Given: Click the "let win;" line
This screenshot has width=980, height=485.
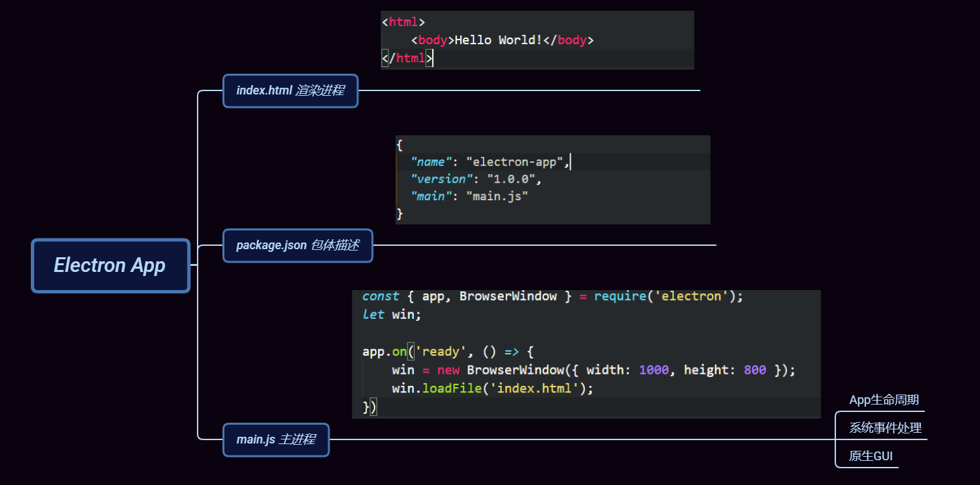Looking at the screenshot, I should click(392, 314).
